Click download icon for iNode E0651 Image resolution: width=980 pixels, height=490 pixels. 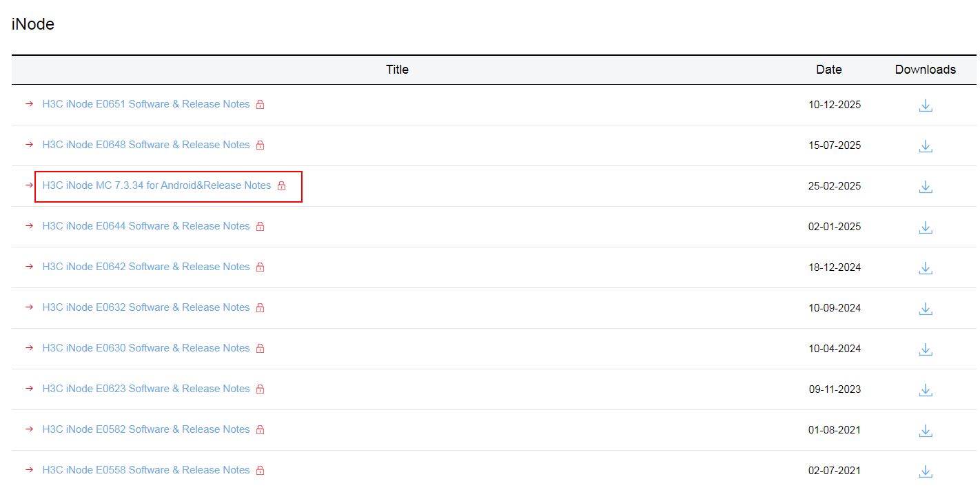tap(926, 105)
